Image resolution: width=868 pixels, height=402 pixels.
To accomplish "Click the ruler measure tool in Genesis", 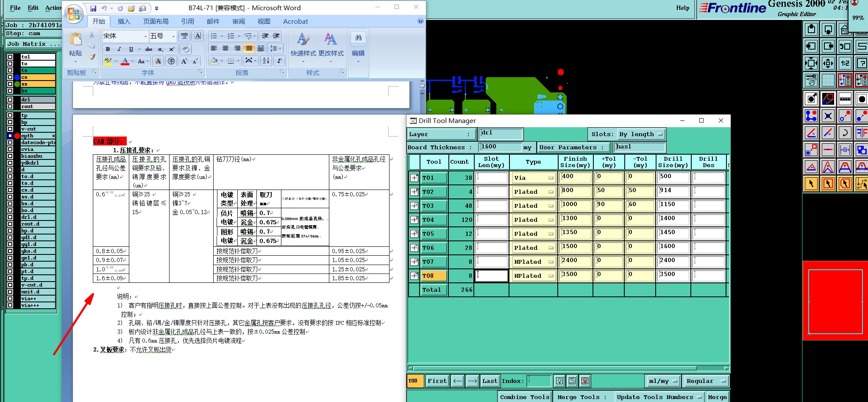I will pos(845,99).
